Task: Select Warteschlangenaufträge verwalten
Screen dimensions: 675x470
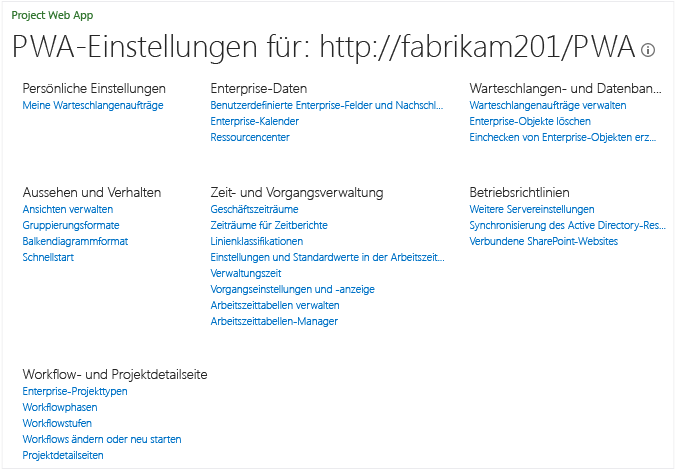Action: [548, 105]
